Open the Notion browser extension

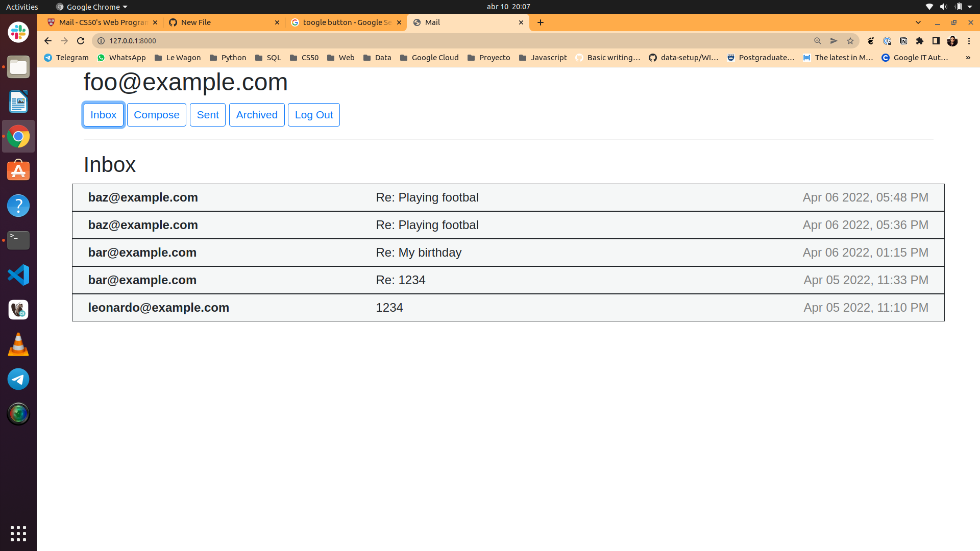click(904, 41)
